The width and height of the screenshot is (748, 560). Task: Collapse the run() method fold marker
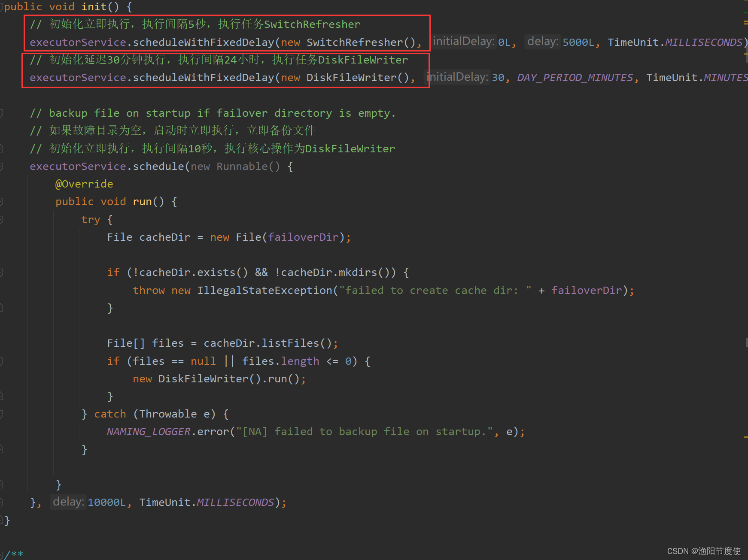coord(1,202)
